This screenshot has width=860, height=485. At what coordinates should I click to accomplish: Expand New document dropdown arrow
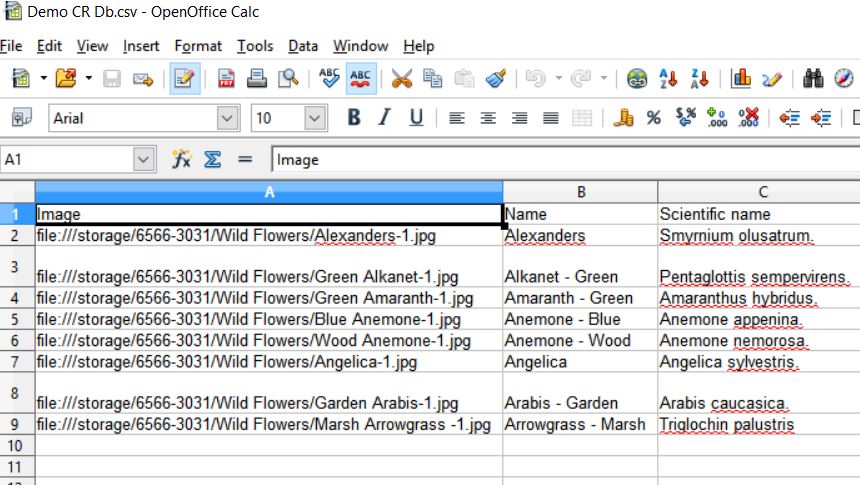(43, 78)
